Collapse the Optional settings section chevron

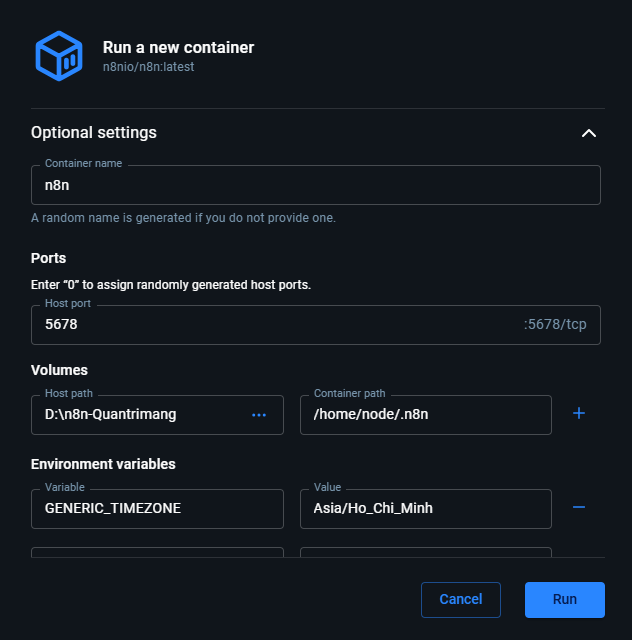tap(589, 133)
